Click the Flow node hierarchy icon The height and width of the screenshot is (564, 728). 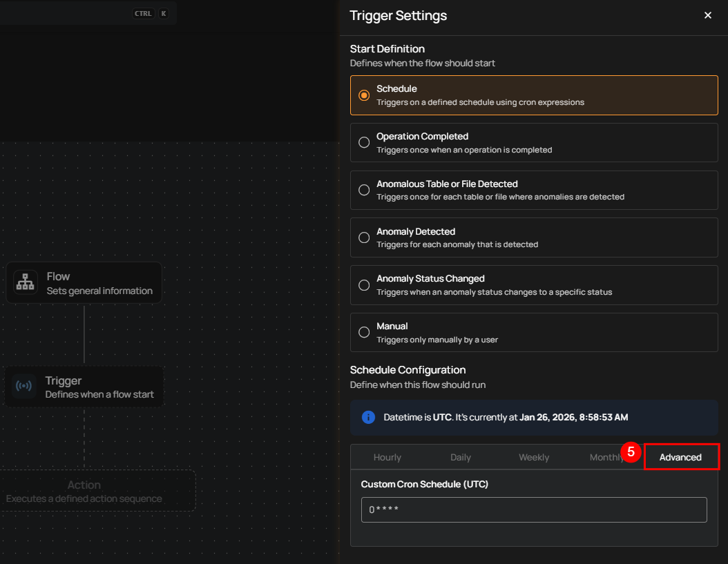pos(26,282)
